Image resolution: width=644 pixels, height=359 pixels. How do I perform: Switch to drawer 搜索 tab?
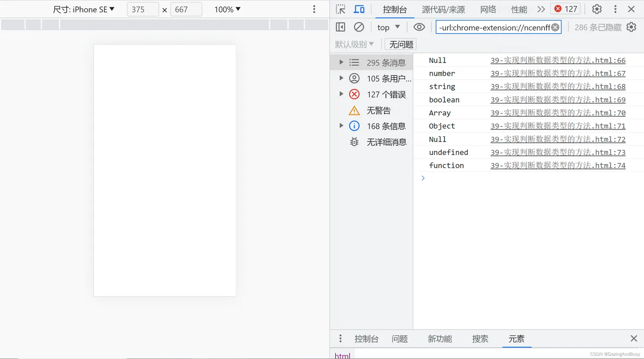pyautogui.click(x=480, y=339)
